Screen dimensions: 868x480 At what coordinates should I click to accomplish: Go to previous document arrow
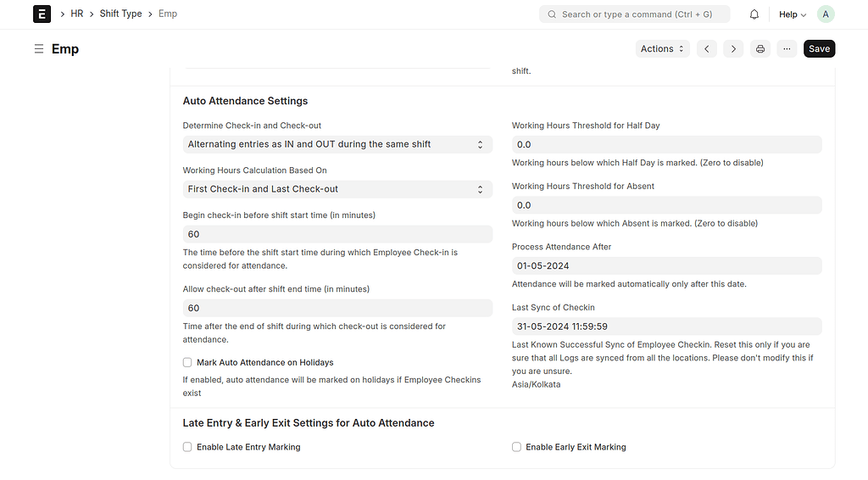[707, 48]
